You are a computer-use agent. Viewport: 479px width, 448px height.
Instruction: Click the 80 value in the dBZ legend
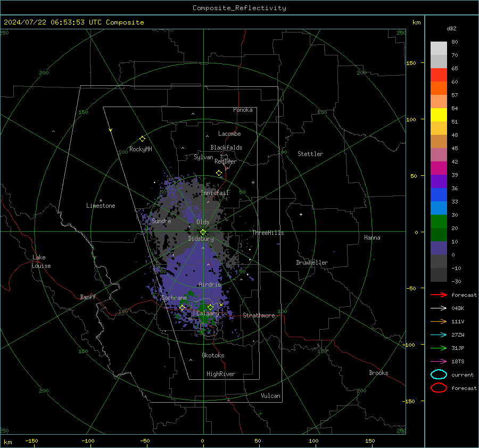pos(455,42)
